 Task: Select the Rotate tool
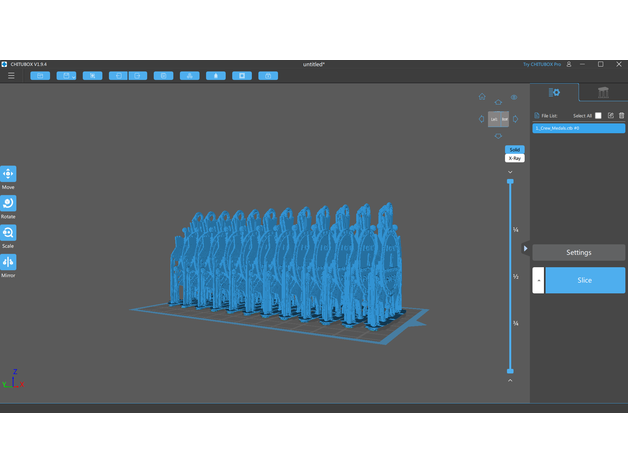(8, 203)
